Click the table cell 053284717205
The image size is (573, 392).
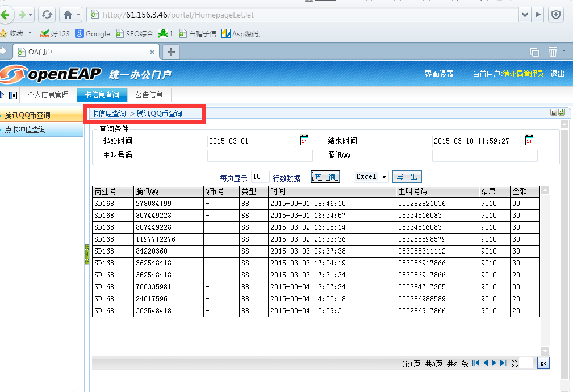tap(437, 287)
